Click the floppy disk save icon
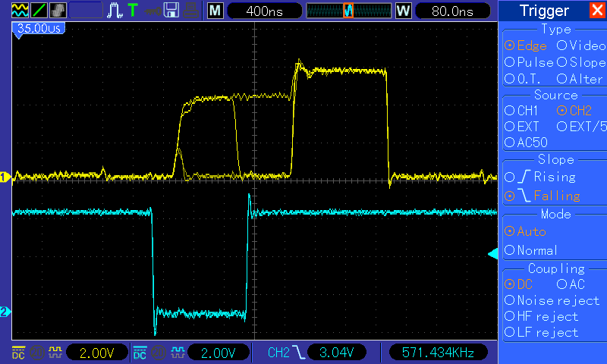 click(171, 11)
